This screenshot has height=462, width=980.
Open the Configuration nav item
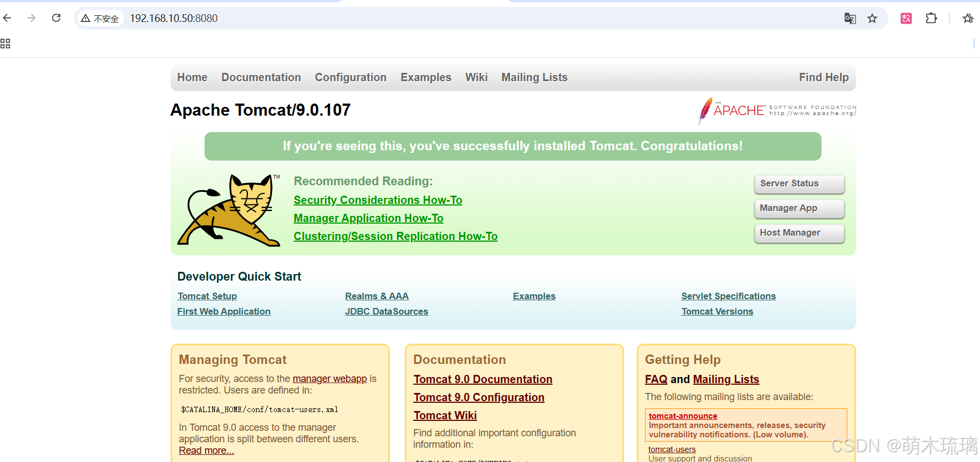(x=350, y=77)
